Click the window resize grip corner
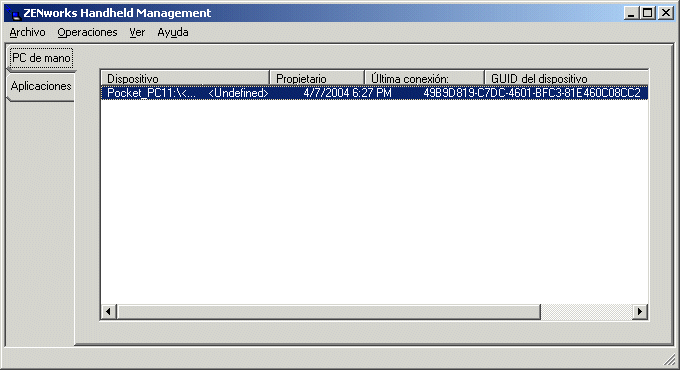The width and height of the screenshot is (680, 370). click(x=670, y=360)
